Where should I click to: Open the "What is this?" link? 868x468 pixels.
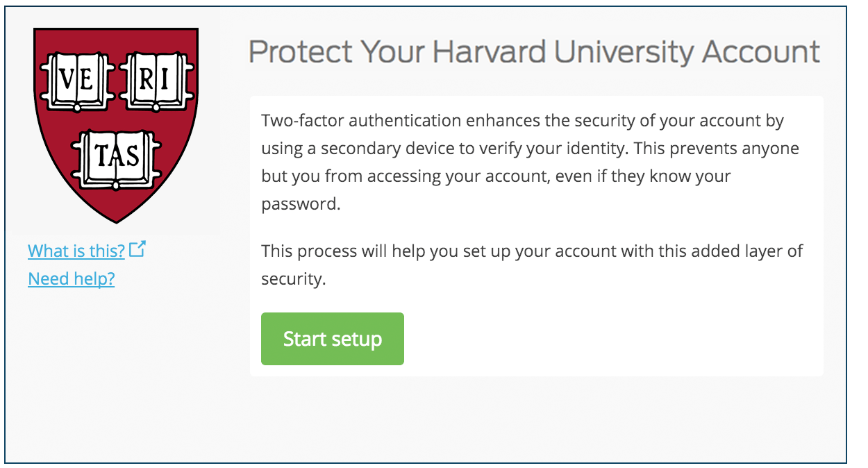click(x=76, y=251)
